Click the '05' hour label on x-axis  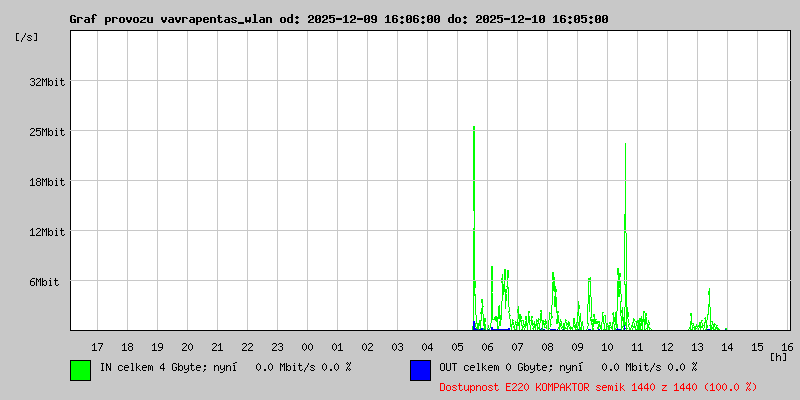457,347
